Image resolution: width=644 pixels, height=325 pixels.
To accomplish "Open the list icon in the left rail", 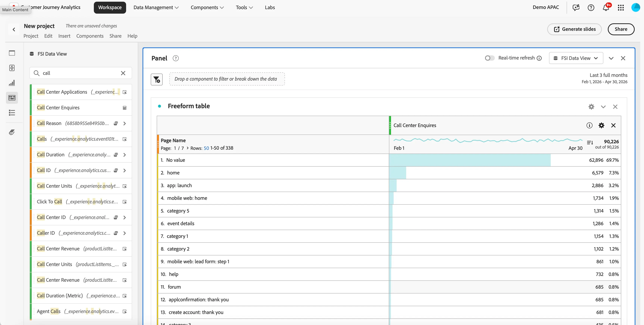I will [12, 112].
